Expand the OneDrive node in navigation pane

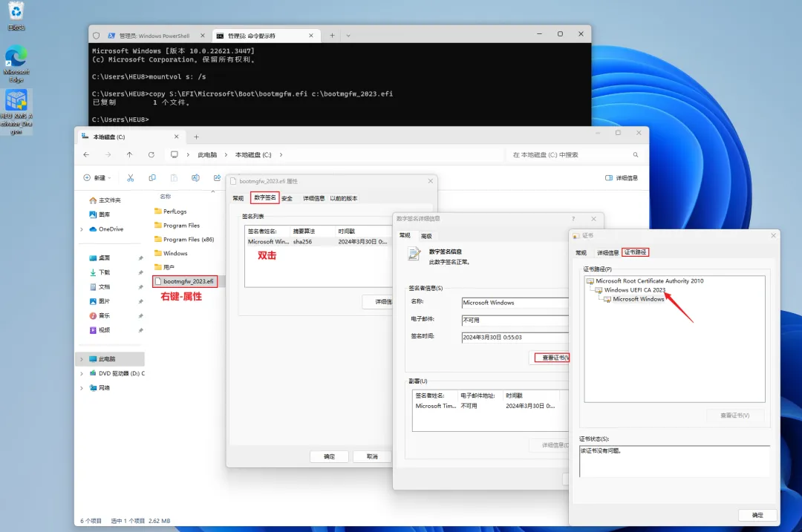pyautogui.click(x=82, y=229)
